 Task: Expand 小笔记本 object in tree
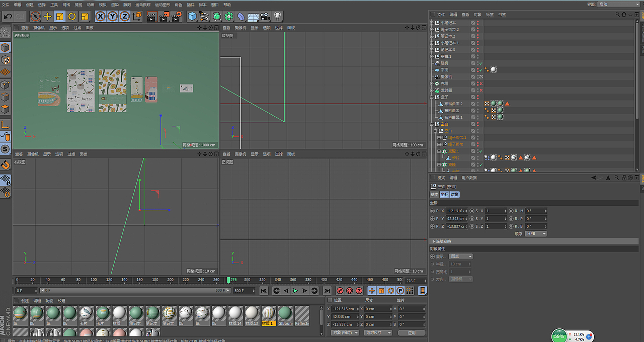click(x=432, y=23)
